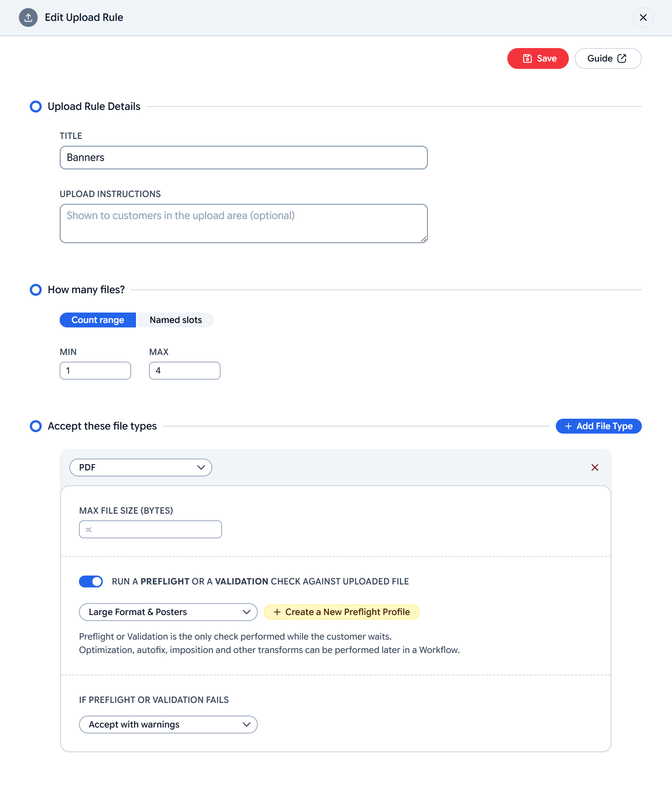Click the upload icon beside Edit Upload Rule

click(x=28, y=18)
